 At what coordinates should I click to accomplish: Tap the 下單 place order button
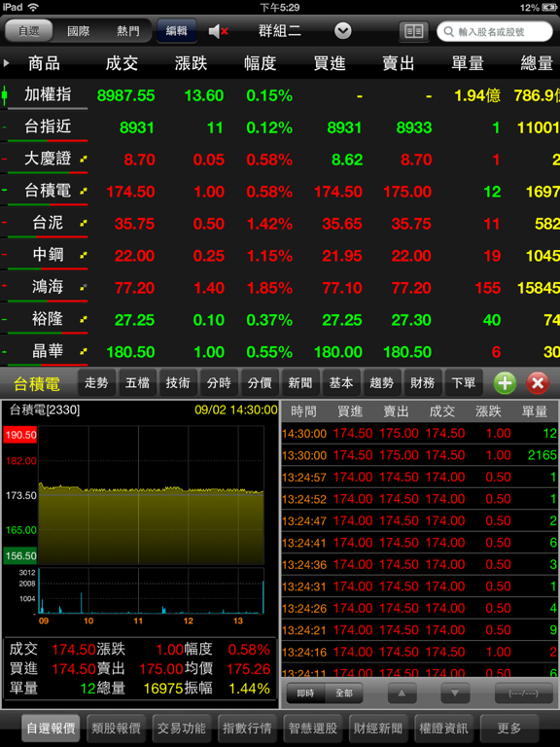tap(464, 382)
